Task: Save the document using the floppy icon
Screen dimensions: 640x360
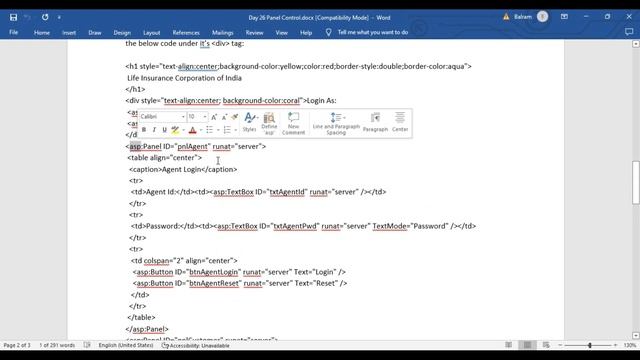Action: tap(13, 17)
